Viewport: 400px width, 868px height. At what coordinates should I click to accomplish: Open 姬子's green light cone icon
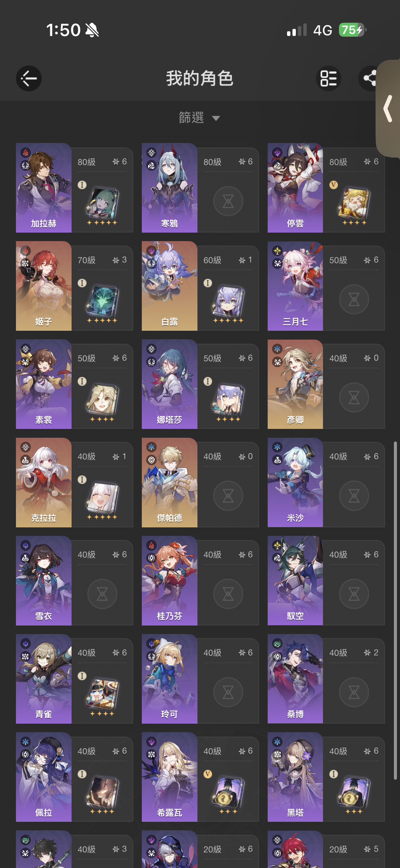[x=102, y=301]
